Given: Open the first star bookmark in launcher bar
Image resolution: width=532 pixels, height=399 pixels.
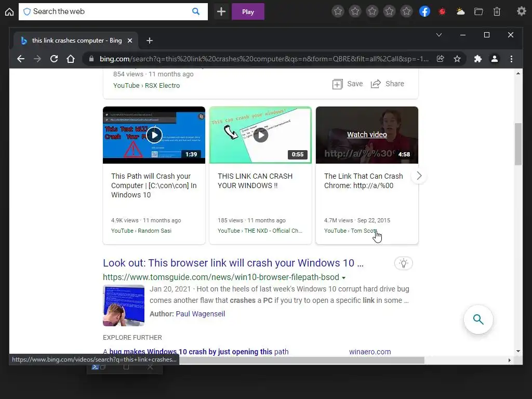Looking at the screenshot, I should pyautogui.click(x=338, y=11).
